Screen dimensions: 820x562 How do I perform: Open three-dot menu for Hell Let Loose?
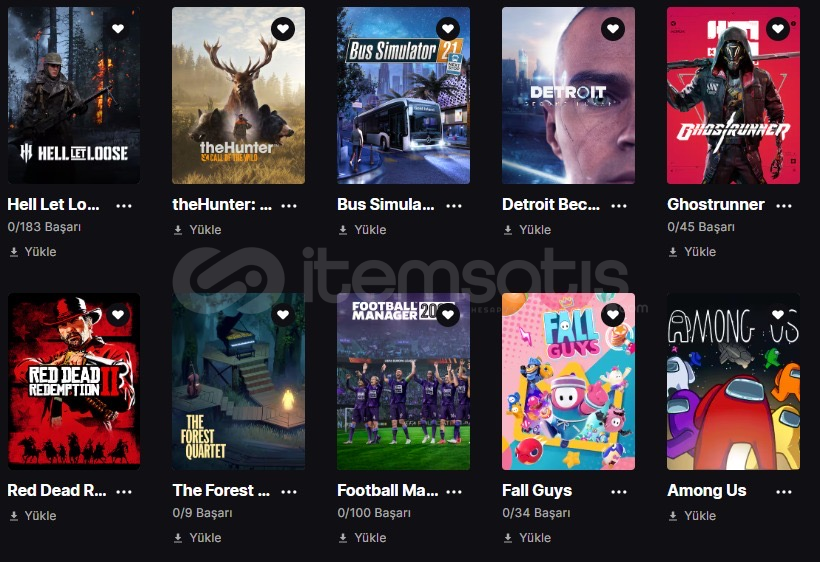point(124,205)
